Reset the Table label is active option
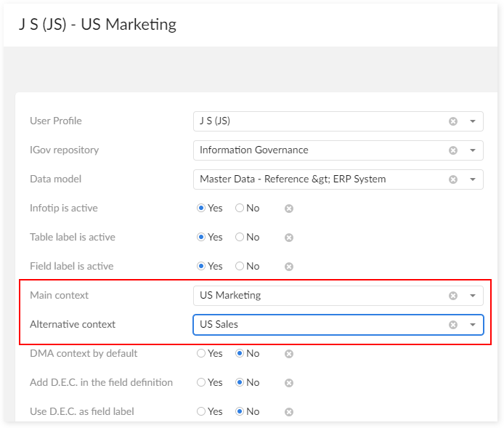The width and height of the screenshot is (504, 428). click(x=288, y=238)
